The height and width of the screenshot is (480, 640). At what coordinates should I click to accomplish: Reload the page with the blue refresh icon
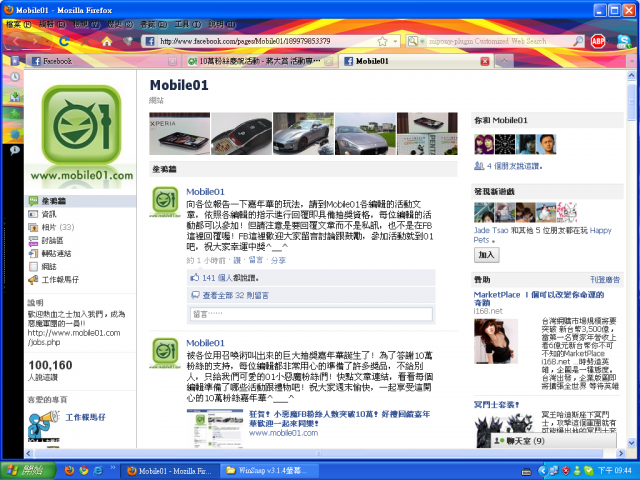click(64, 41)
